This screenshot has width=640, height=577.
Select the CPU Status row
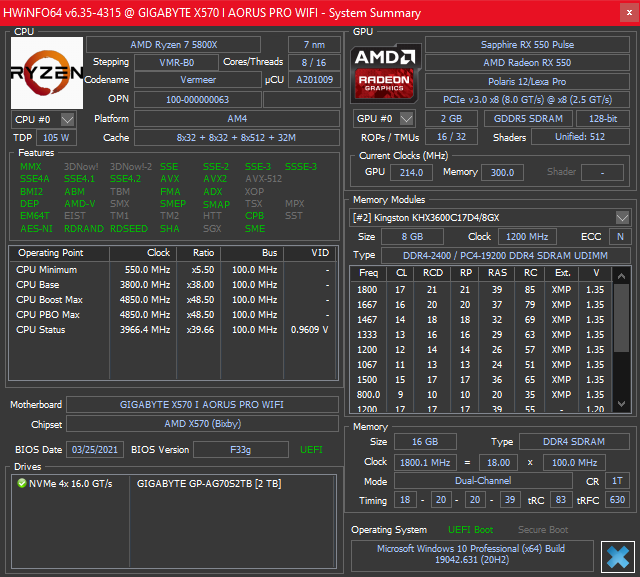tap(173, 330)
